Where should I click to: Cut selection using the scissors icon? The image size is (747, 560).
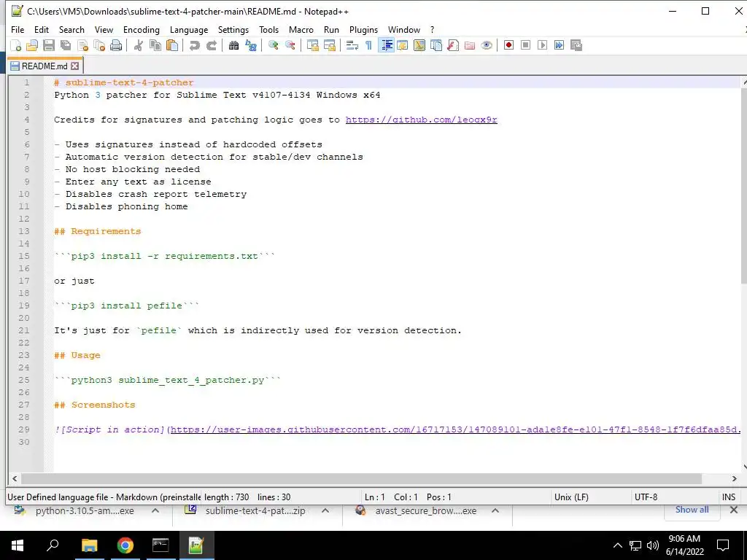pyautogui.click(x=138, y=45)
